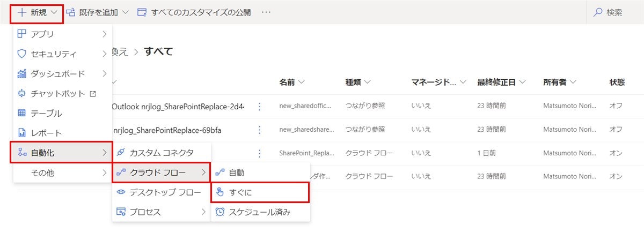Screen dimensions: 644x240
Task: Click the デスクトップ フロー eye icon
Action: 121,192
